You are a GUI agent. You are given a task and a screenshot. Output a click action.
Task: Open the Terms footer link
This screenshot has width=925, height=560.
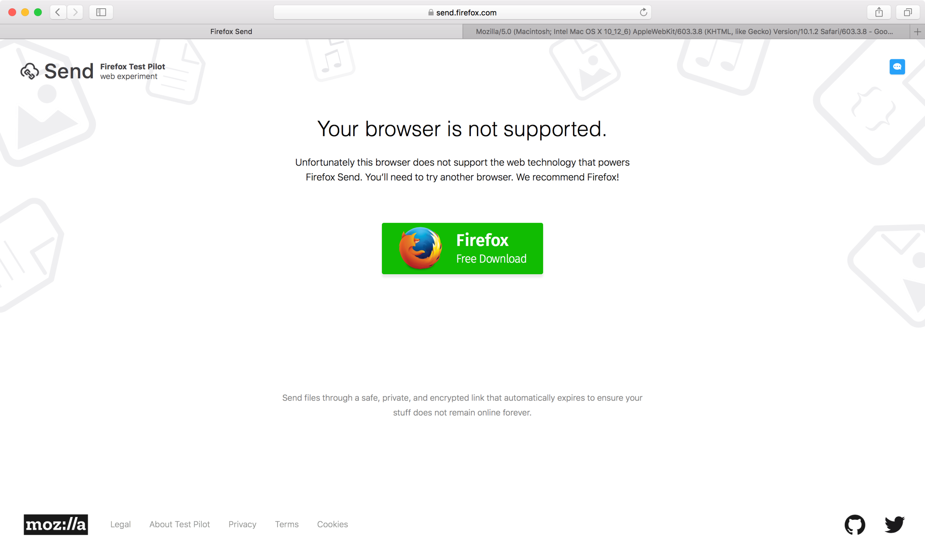tap(287, 524)
